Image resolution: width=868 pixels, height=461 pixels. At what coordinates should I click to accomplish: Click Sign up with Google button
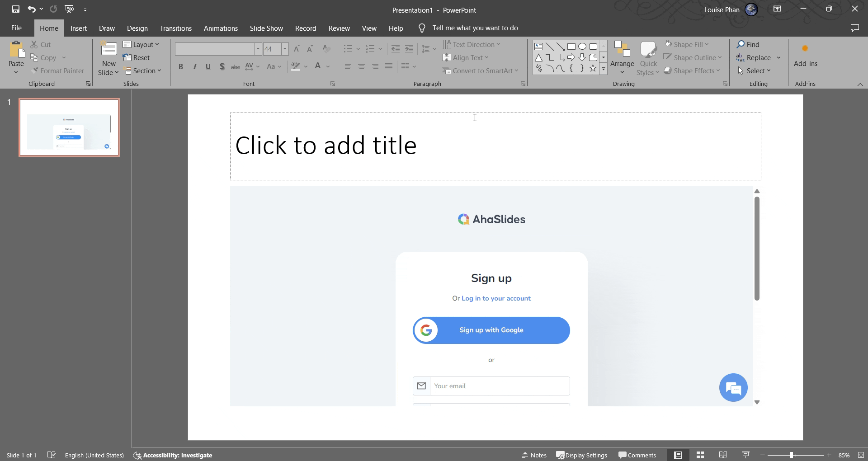(x=491, y=330)
